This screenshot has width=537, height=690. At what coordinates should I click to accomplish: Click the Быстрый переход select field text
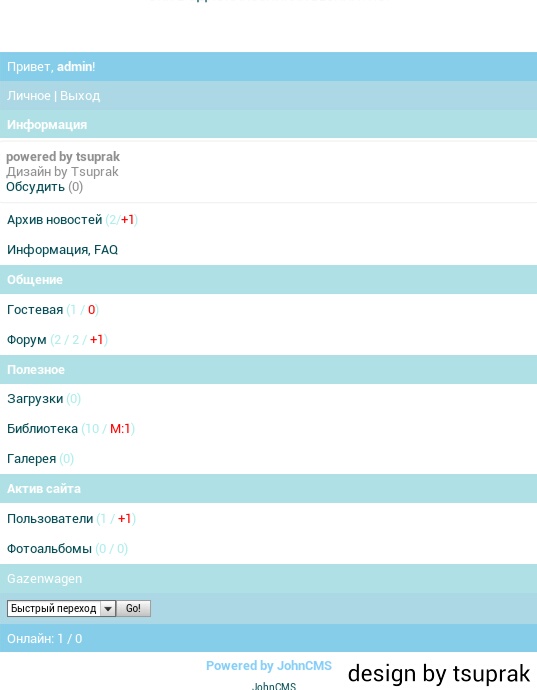point(54,609)
